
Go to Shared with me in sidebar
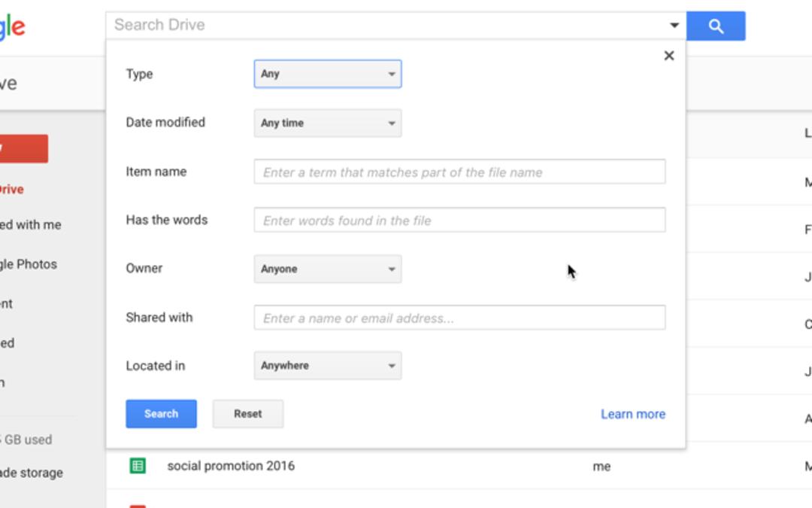tap(31, 224)
